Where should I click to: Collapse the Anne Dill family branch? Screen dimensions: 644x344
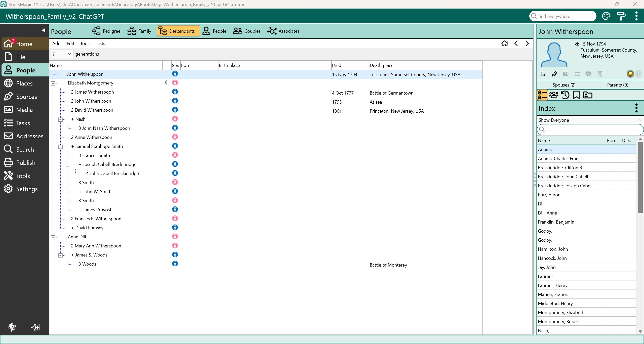53,237
